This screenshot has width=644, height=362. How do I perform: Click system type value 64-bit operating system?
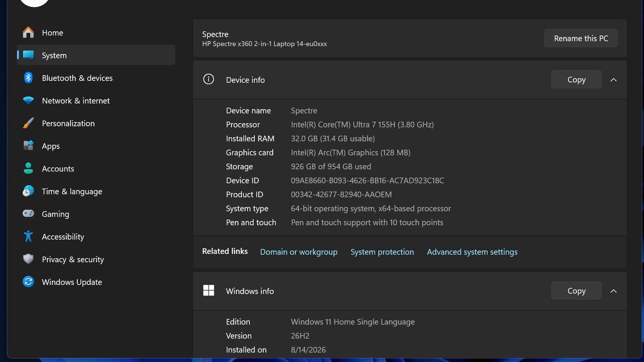(x=371, y=209)
